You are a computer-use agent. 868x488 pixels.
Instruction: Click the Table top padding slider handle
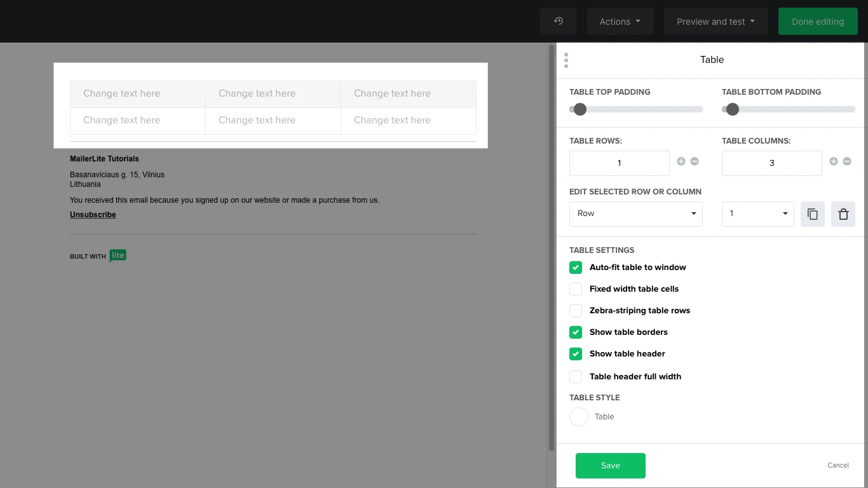pos(580,109)
